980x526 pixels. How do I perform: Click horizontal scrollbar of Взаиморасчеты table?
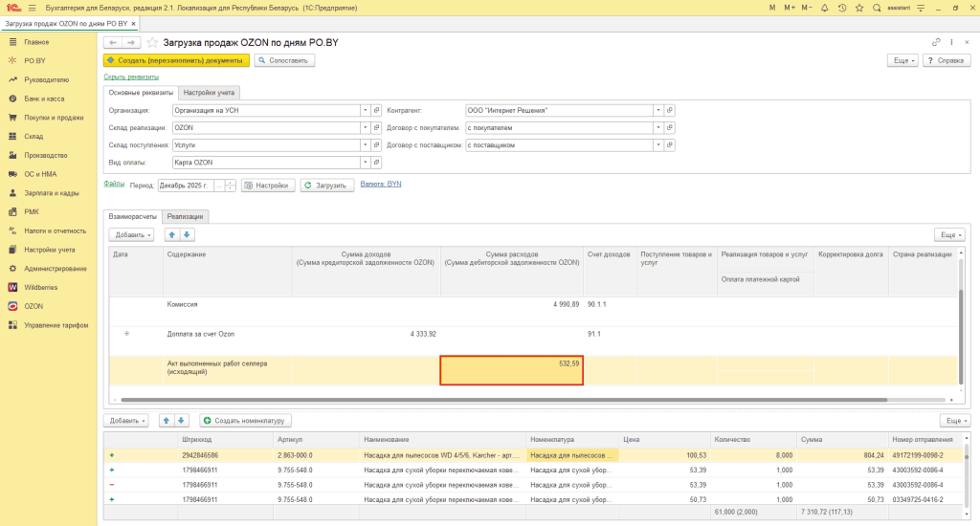(503, 400)
